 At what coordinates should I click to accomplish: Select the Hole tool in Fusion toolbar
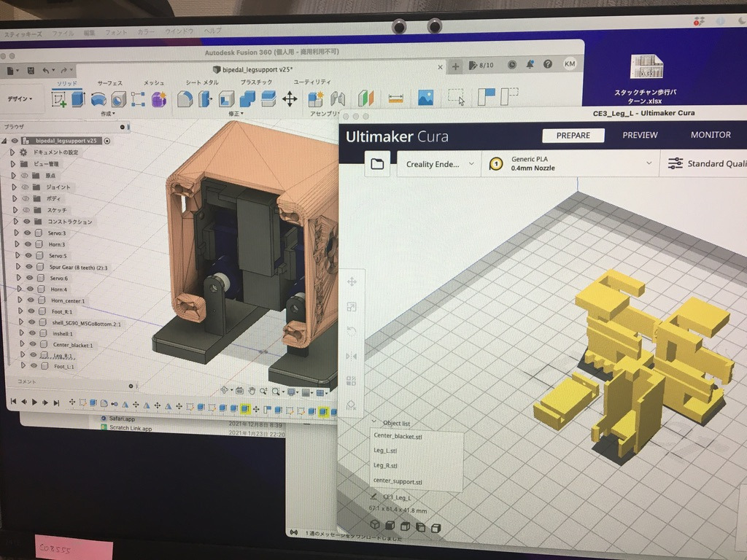(x=118, y=99)
